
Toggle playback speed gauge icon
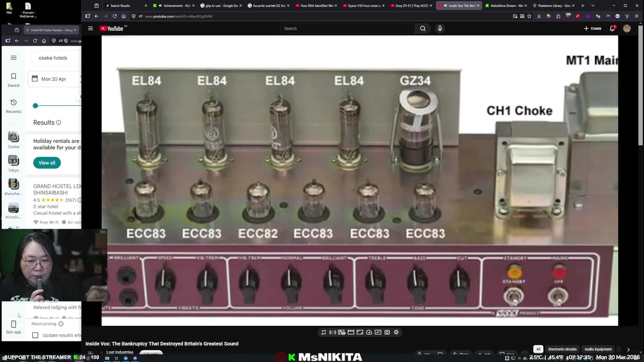pyautogui.click(x=369, y=332)
